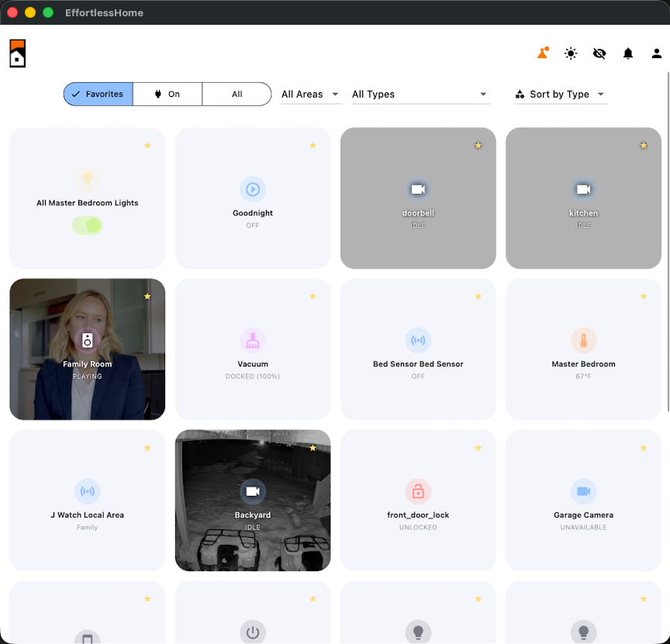670x644 pixels.
Task: Open the All Areas dropdown
Action: pyautogui.click(x=310, y=94)
